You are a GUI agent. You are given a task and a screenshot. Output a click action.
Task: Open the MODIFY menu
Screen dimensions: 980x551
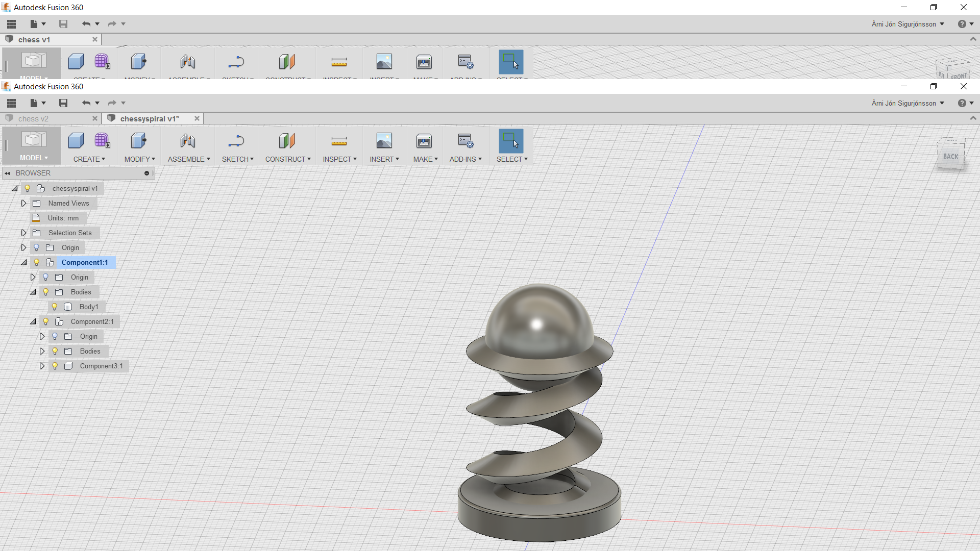tap(139, 159)
